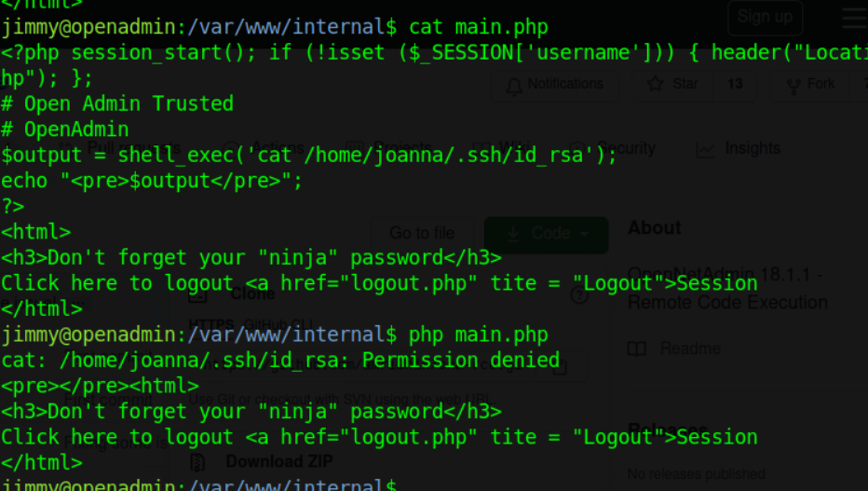Open the hamburger menu beside Sign up
Viewport: 868px width, 491px height.
[x=855, y=17]
